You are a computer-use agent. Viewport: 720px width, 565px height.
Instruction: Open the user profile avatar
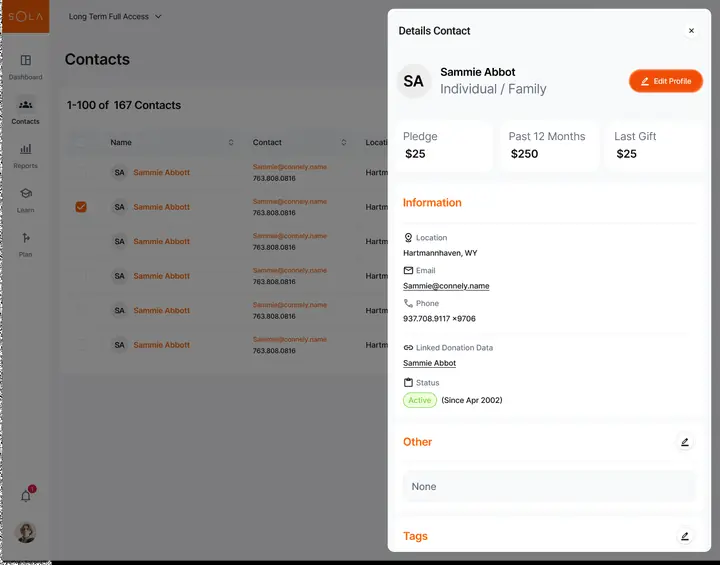tap(25, 533)
